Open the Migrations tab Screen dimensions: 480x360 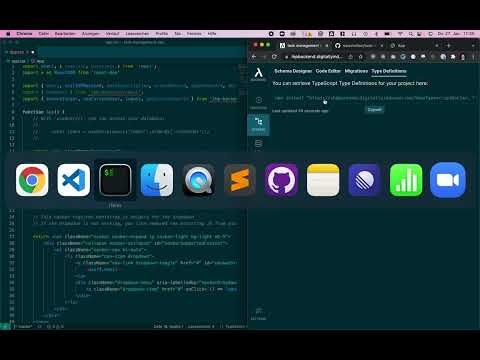pos(356,71)
